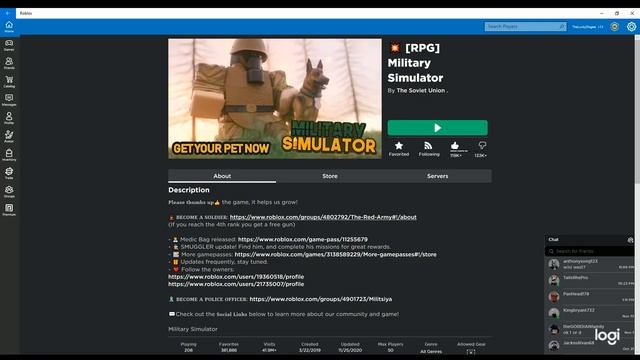Click the search magnifier in Search Players box
Viewport: 640px width, 360px height.
click(x=562, y=27)
